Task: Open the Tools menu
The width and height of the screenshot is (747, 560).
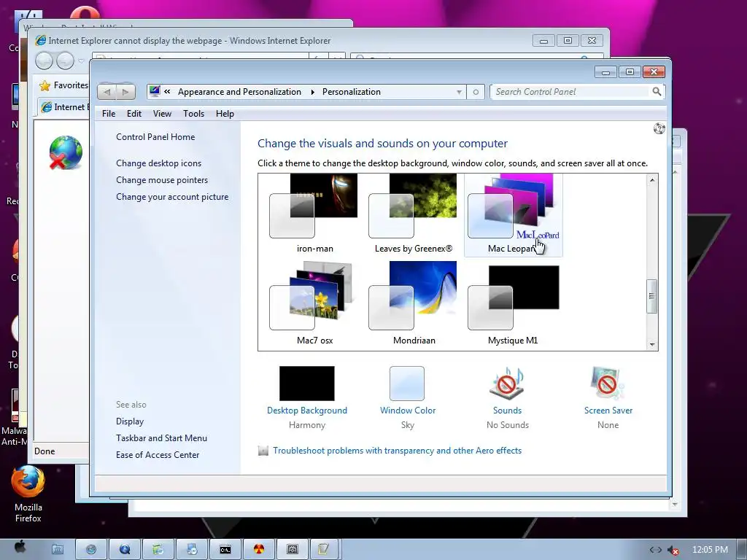Action: (193, 114)
